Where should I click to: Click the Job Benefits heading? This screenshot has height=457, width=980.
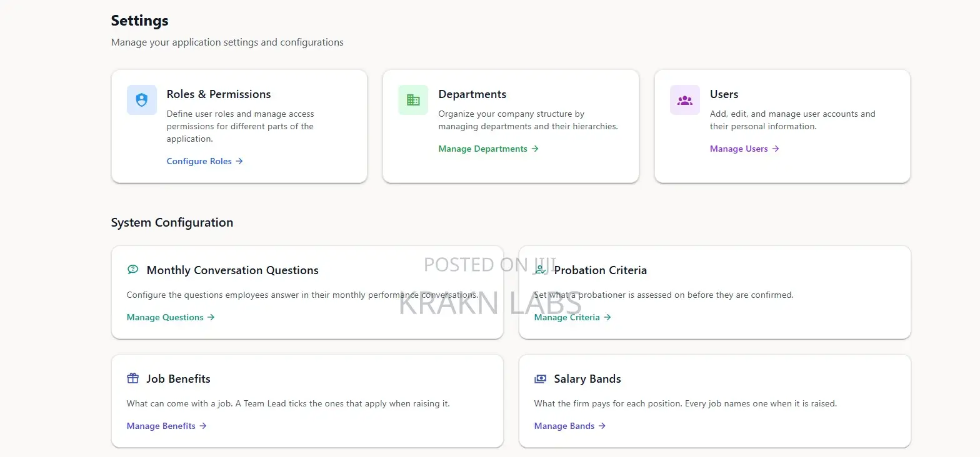pos(179,379)
